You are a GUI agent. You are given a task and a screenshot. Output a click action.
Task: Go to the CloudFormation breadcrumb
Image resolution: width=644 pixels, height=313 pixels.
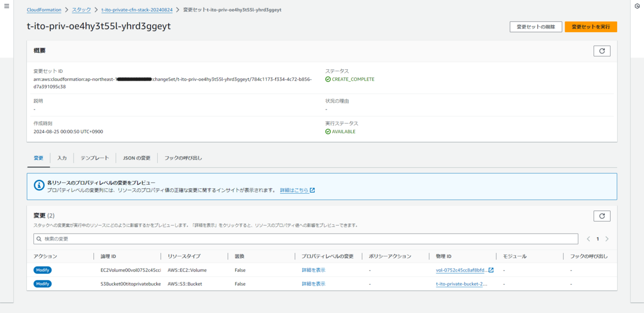pyautogui.click(x=44, y=10)
